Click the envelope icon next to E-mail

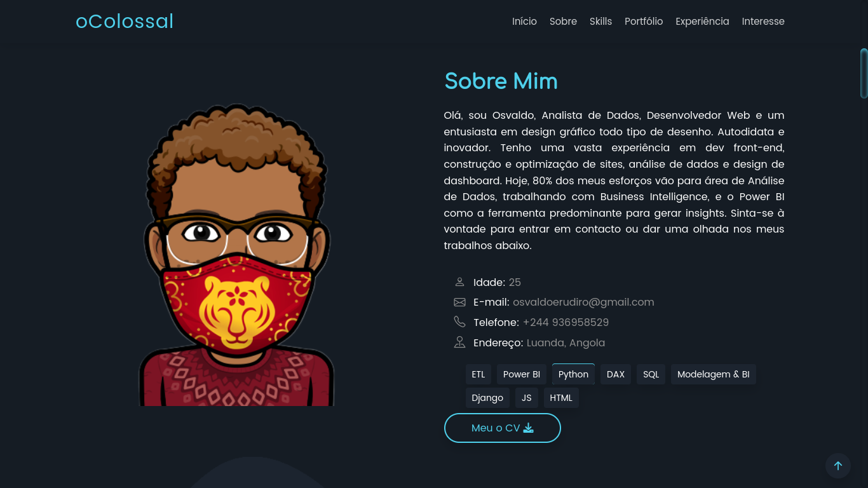click(459, 302)
